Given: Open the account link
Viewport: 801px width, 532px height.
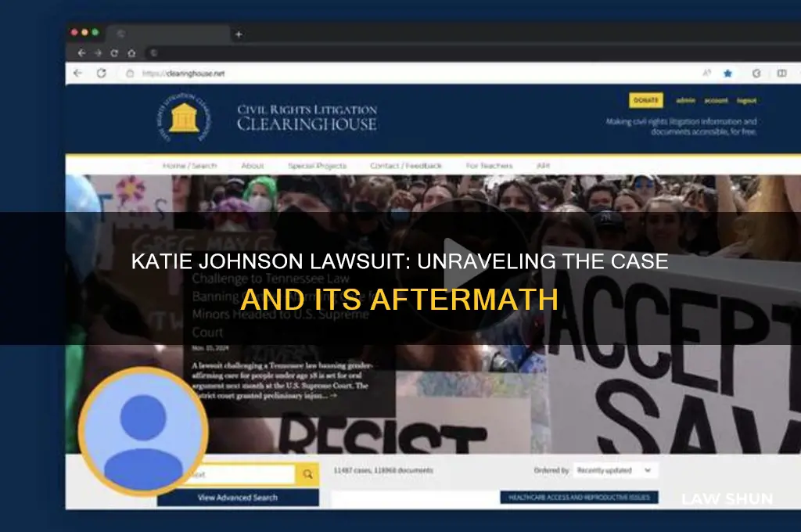Looking at the screenshot, I should (x=717, y=101).
